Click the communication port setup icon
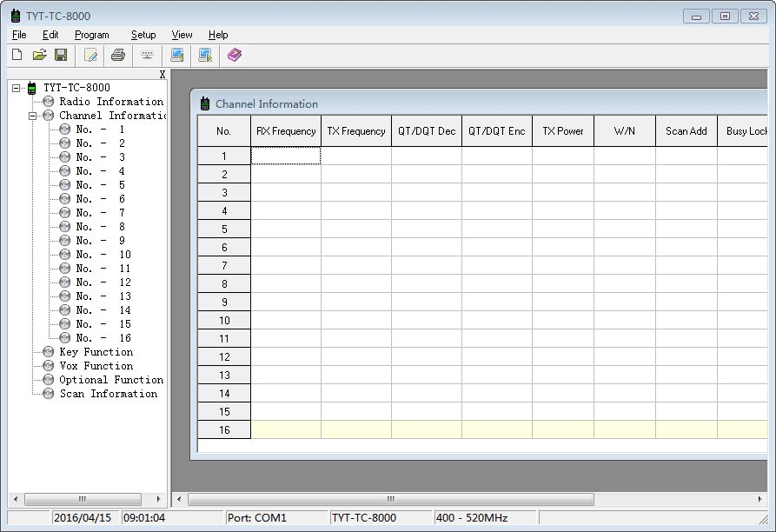Viewport: 776px width, 532px height. pos(147,55)
